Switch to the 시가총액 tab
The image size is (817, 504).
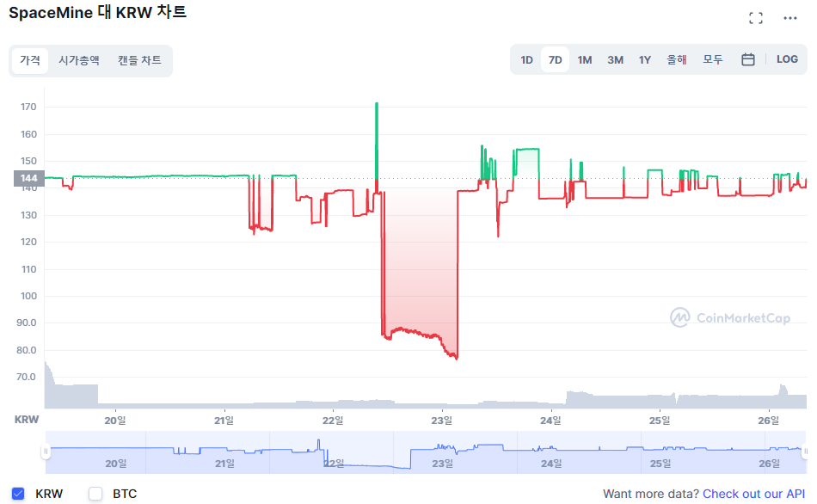click(78, 60)
